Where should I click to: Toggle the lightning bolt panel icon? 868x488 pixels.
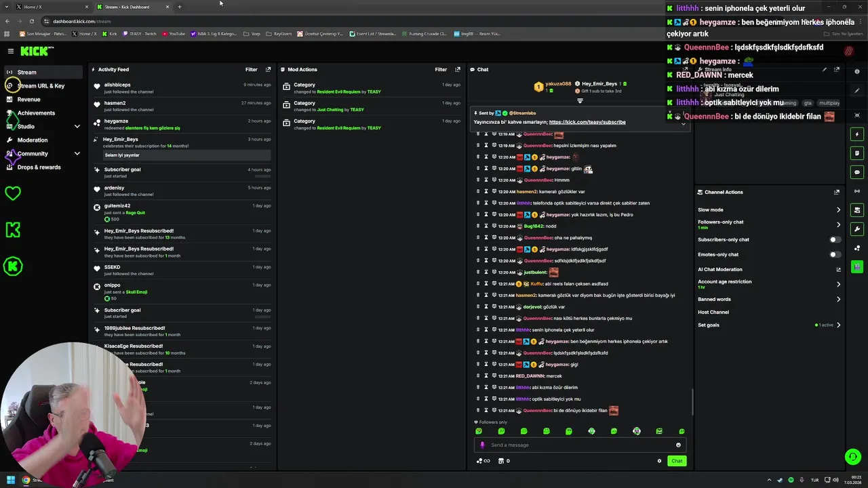[857, 134]
